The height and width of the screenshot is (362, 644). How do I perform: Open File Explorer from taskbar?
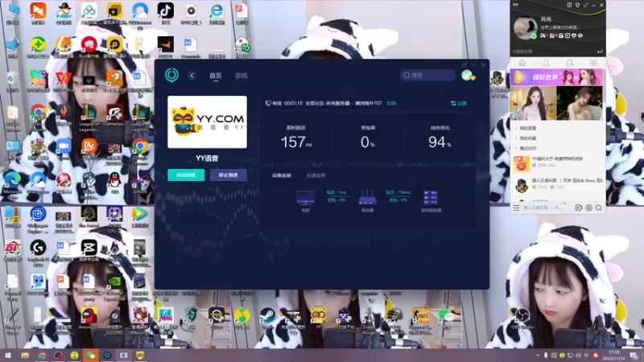pos(25,356)
